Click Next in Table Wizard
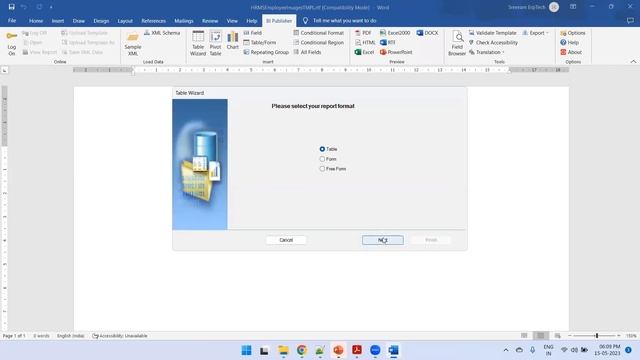 pyautogui.click(x=383, y=240)
